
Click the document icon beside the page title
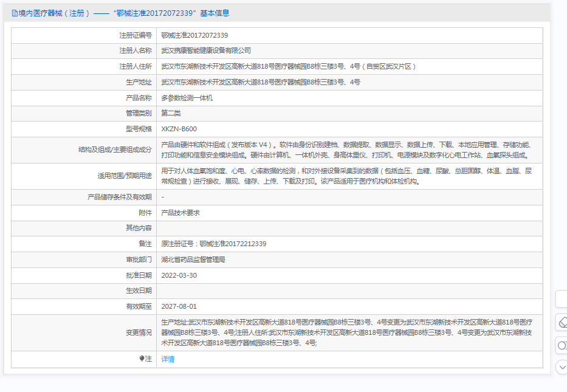point(15,13)
